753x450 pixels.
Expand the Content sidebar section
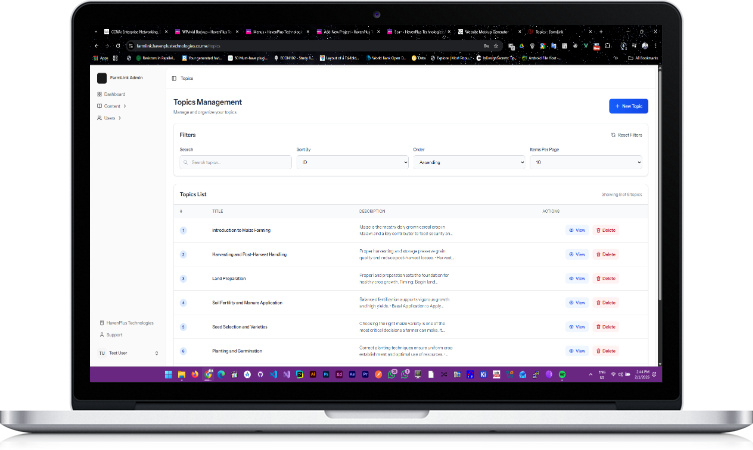tap(111, 106)
